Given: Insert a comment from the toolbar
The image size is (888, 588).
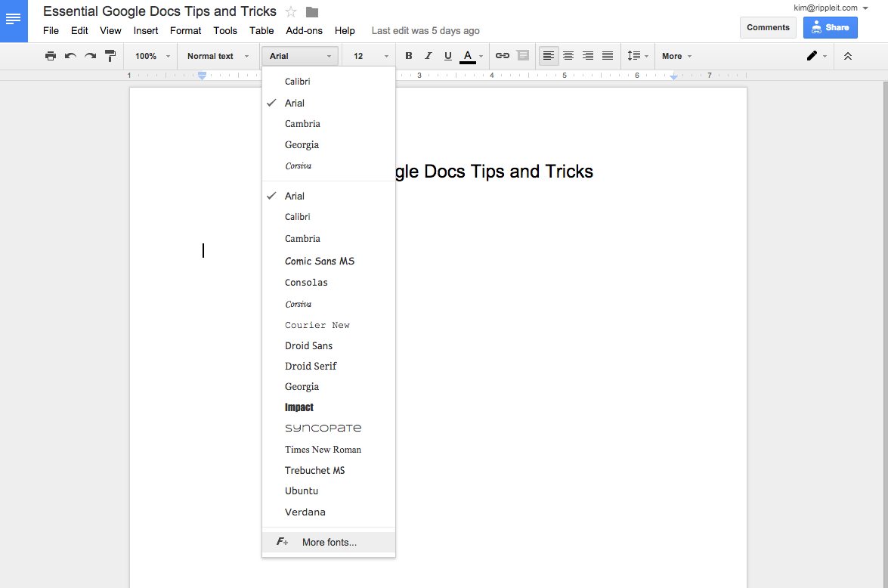Looking at the screenshot, I should point(523,56).
